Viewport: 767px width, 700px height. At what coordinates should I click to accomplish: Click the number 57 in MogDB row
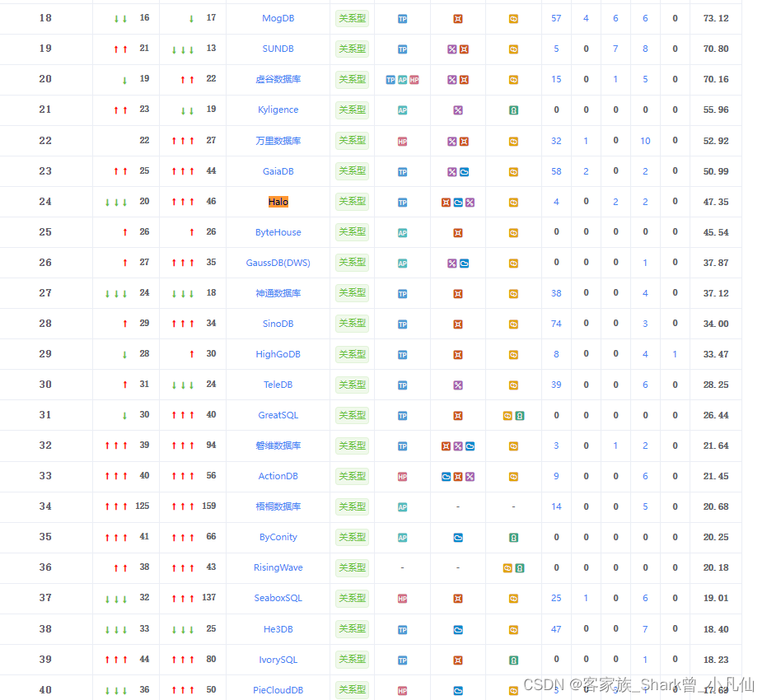tap(556, 19)
